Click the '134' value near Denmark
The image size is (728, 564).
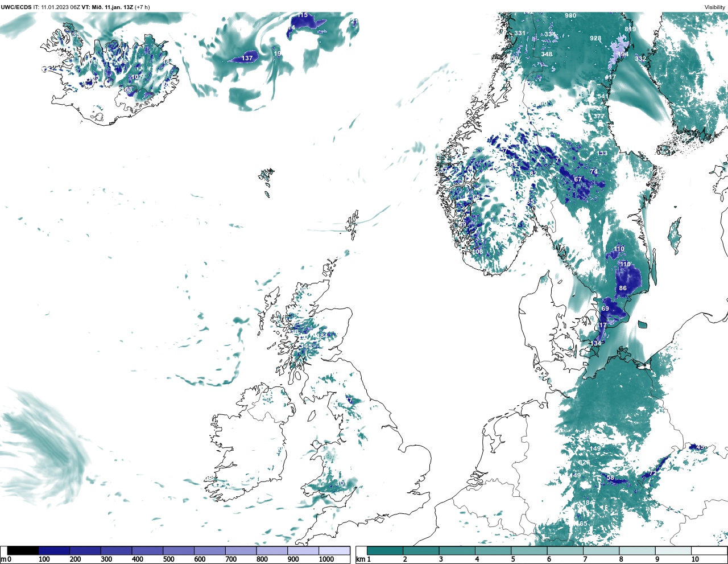click(x=596, y=343)
